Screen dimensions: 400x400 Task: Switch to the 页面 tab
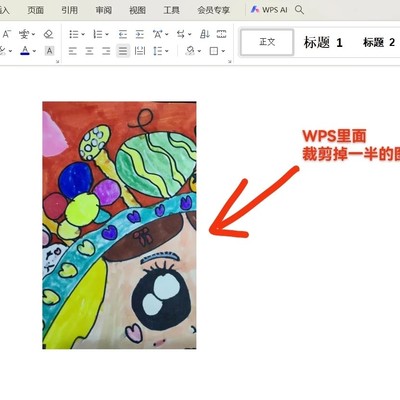coord(35,10)
